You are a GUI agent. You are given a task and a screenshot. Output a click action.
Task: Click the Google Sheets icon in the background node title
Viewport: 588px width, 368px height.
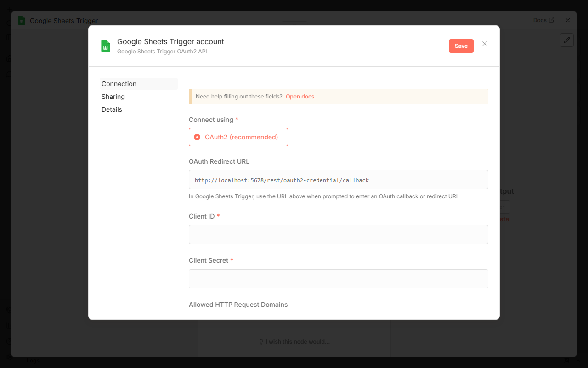click(22, 20)
